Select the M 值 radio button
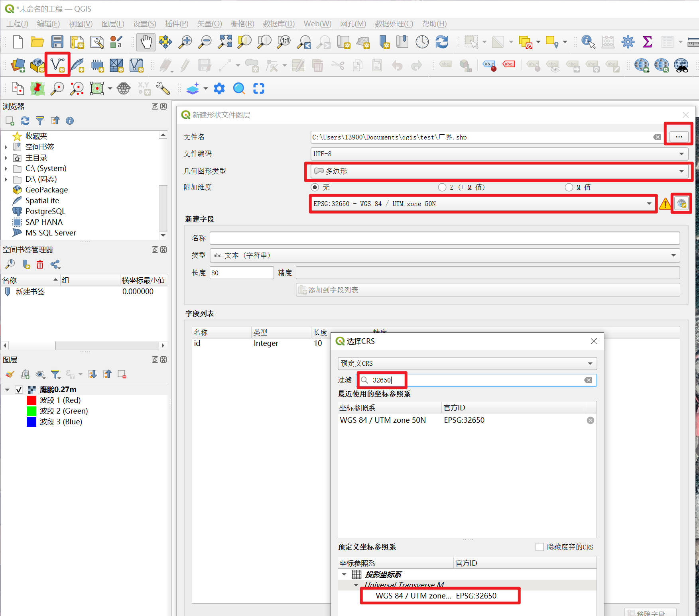Viewport: 699px width, 616px height. [x=569, y=187]
